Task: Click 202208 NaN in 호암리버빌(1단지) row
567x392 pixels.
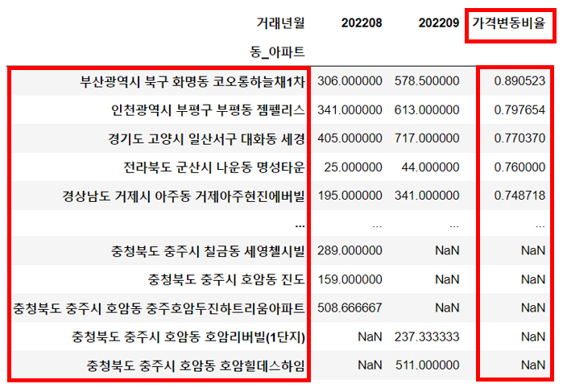Action: pos(370,336)
